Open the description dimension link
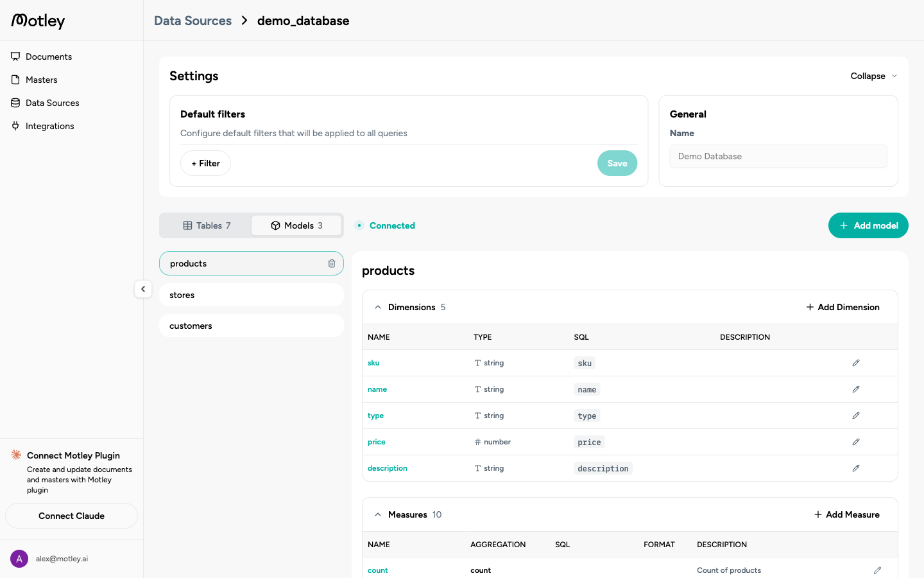The width and height of the screenshot is (924, 578). (x=388, y=468)
